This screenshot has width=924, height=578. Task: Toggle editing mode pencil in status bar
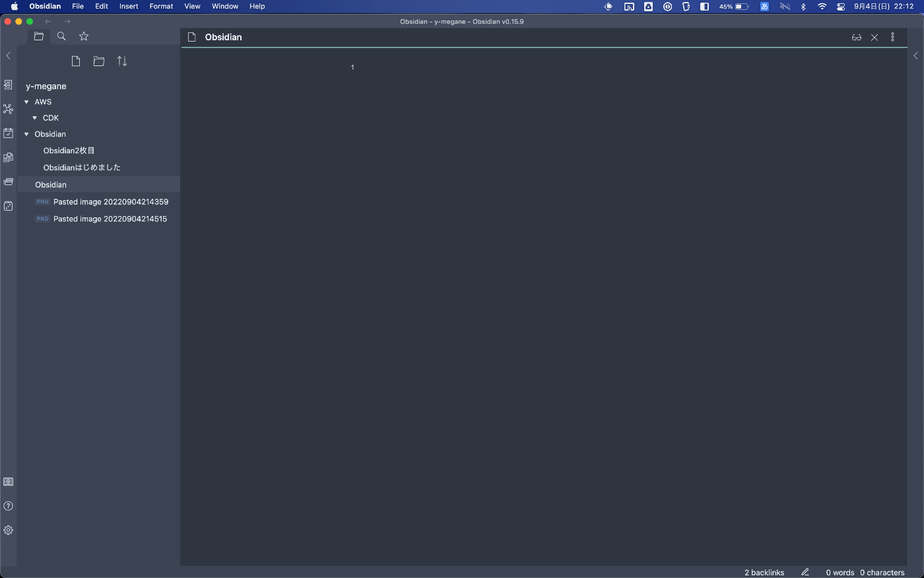pyautogui.click(x=805, y=572)
